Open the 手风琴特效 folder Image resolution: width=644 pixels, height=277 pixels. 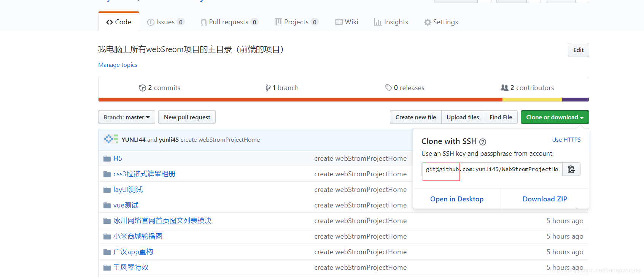(x=131, y=268)
